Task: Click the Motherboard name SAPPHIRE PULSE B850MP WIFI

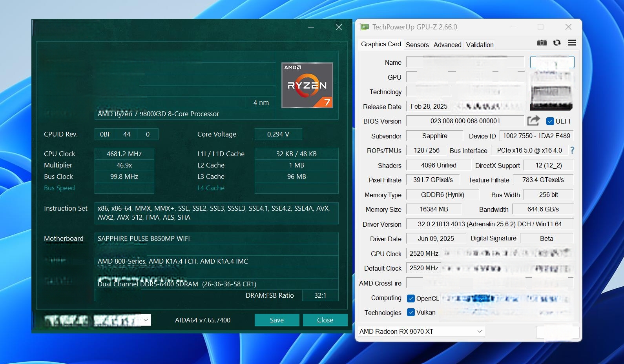Action: [216, 238]
